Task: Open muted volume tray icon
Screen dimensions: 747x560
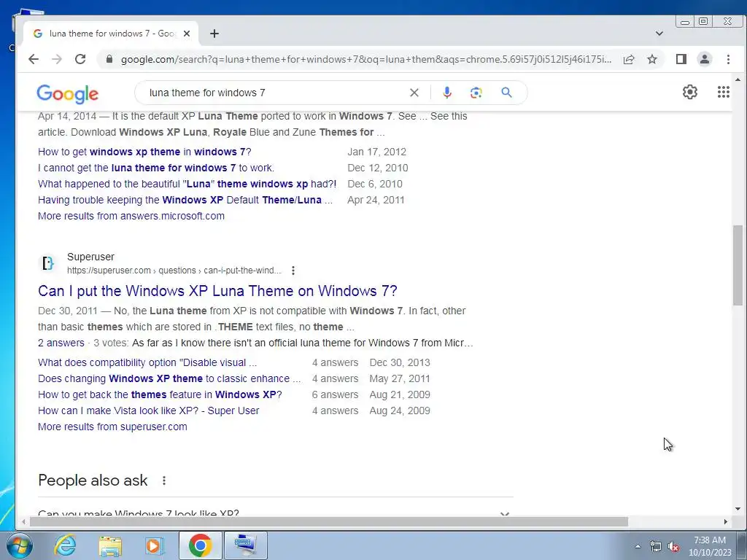Action: [x=673, y=547]
